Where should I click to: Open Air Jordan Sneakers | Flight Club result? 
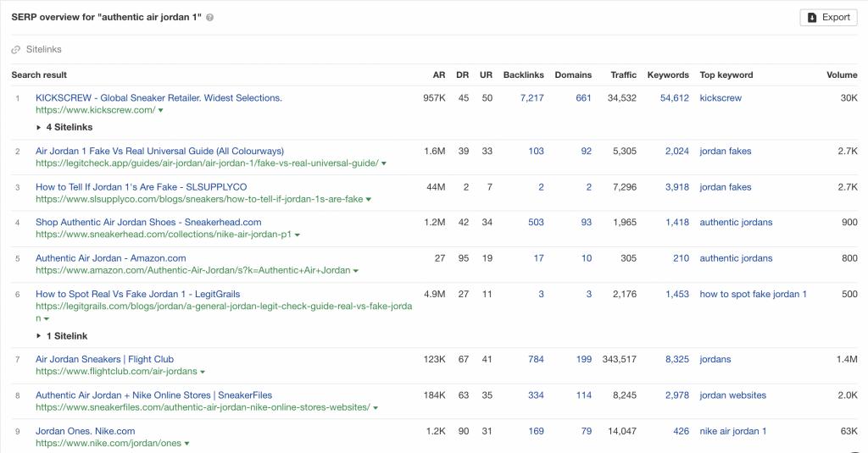(x=104, y=360)
